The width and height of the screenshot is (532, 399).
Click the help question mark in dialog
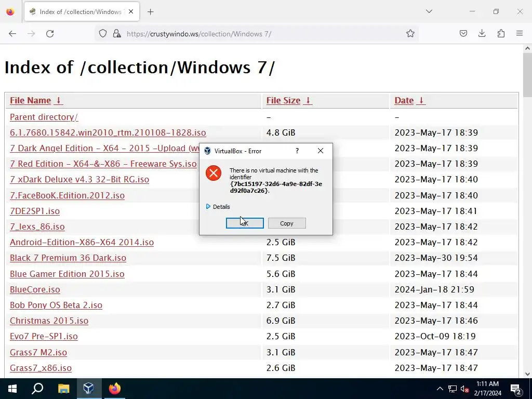[297, 151]
